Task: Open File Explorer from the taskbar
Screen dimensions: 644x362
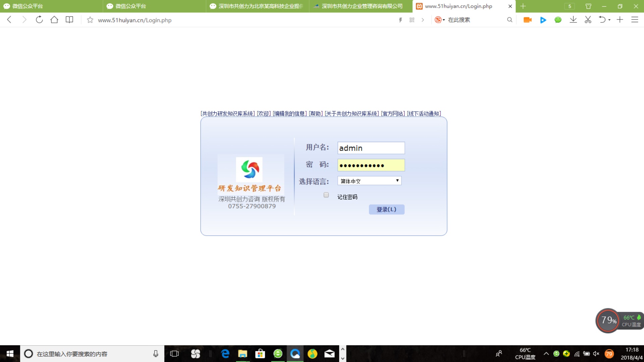Action: [243, 354]
